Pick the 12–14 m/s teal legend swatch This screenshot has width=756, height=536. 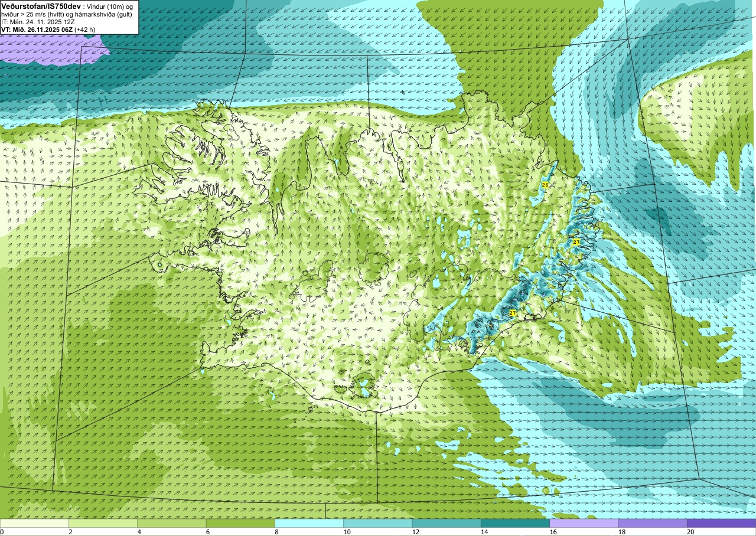447,523
